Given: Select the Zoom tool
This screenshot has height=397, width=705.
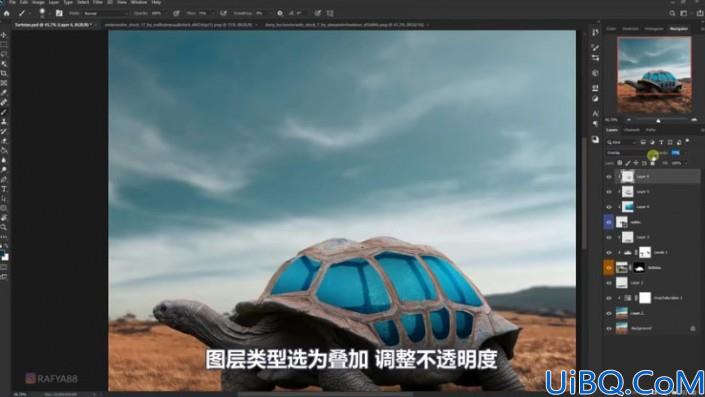Looking at the screenshot, I should click(x=4, y=227).
